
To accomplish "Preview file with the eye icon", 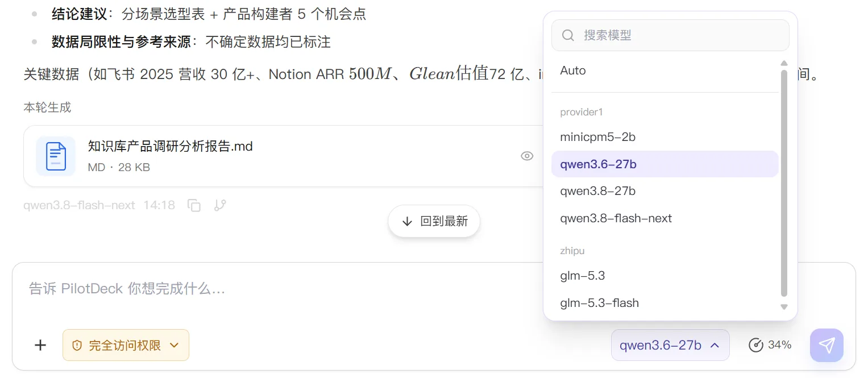I will pyautogui.click(x=527, y=156).
